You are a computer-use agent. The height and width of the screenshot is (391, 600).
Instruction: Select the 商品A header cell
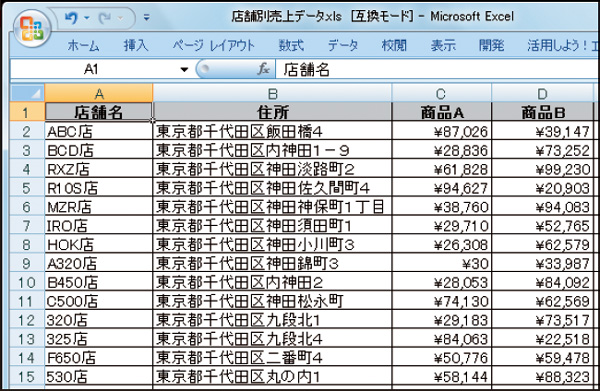pyautogui.click(x=442, y=112)
